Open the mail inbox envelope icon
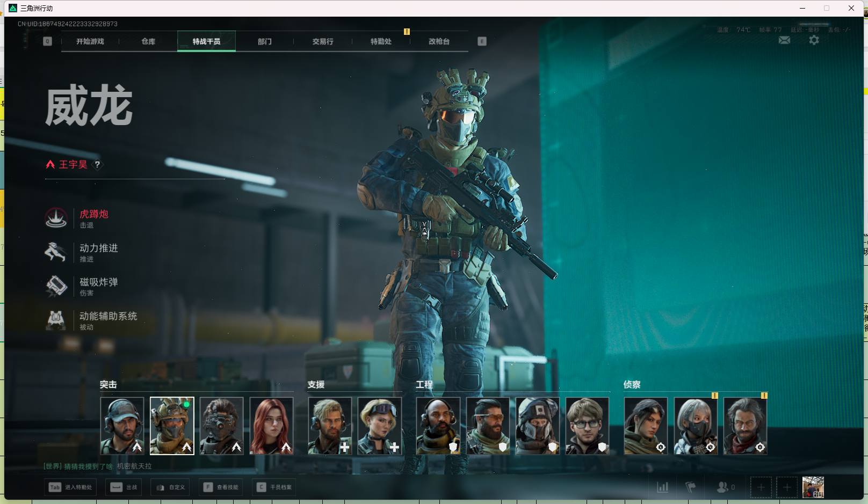This screenshot has width=868, height=504. click(x=784, y=40)
